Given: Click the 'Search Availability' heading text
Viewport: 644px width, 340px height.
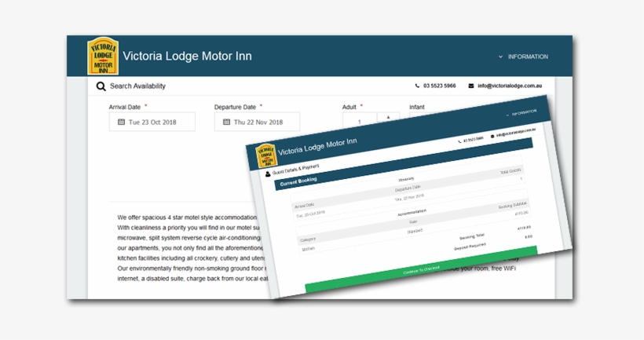Looking at the screenshot, I should (137, 86).
